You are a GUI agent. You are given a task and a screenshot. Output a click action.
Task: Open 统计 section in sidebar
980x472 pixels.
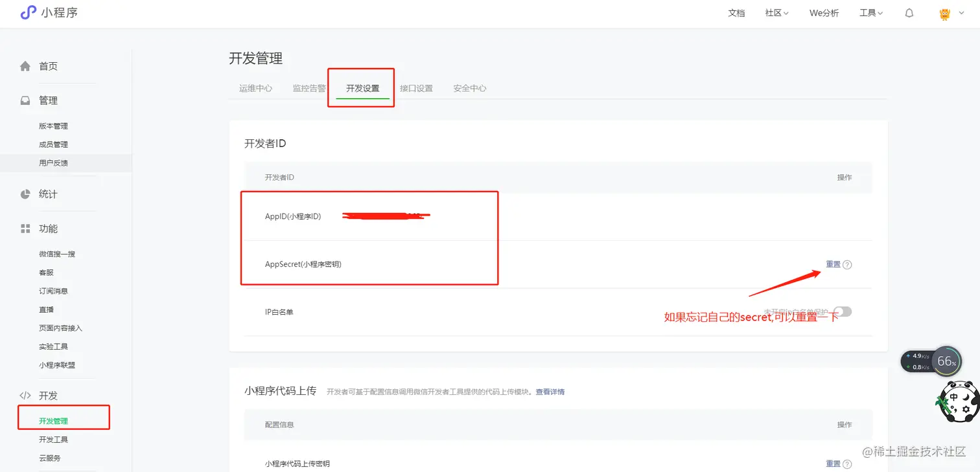point(49,194)
